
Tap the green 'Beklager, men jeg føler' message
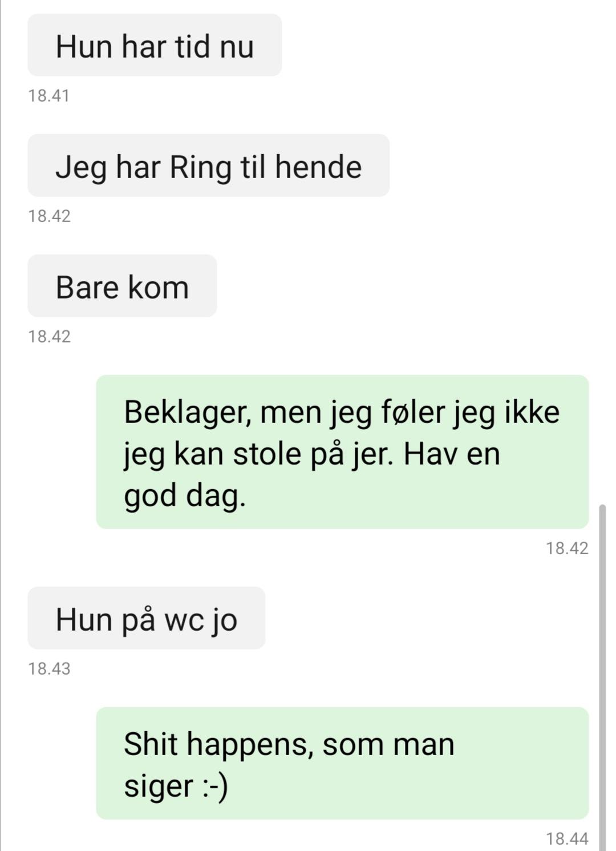pyautogui.click(x=342, y=451)
